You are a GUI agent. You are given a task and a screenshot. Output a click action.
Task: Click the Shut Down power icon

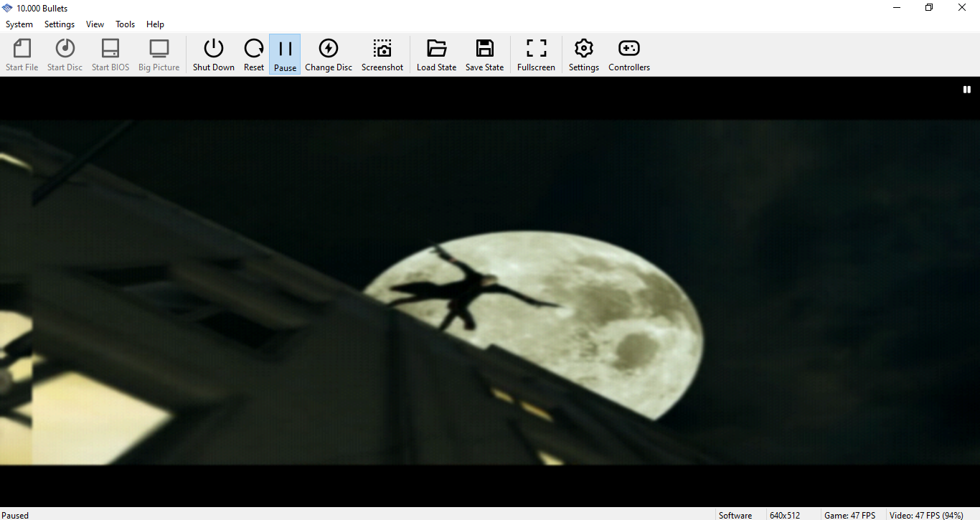[x=213, y=55]
